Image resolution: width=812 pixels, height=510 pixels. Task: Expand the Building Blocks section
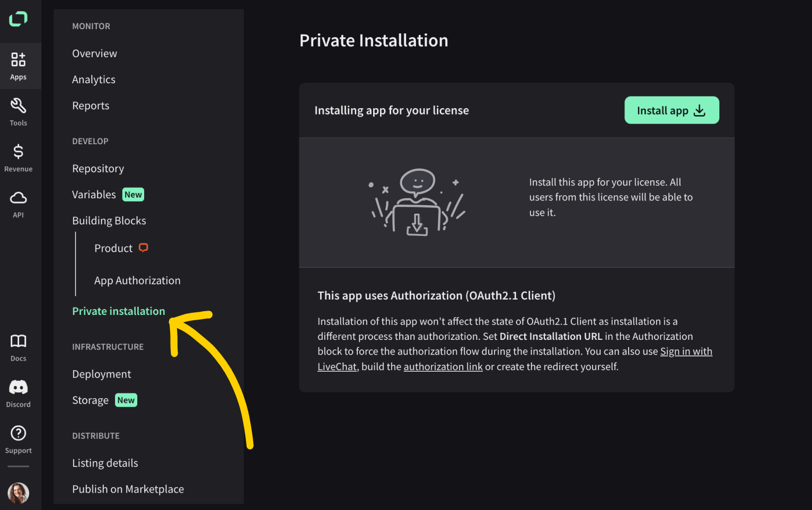[x=109, y=221]
